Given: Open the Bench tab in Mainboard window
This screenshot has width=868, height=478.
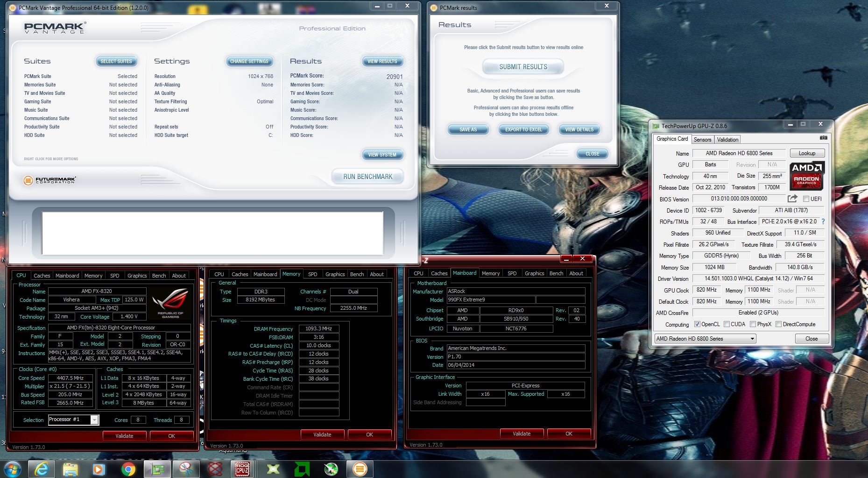Looking at the screenshot, I should tap(556, 273).
